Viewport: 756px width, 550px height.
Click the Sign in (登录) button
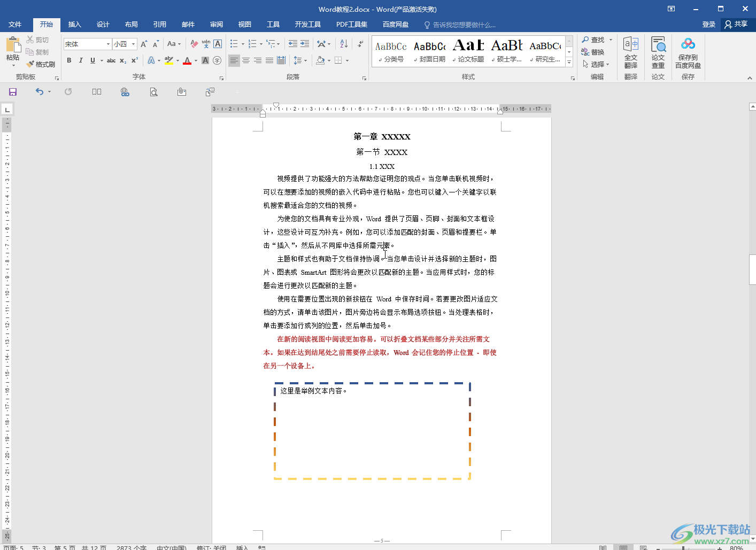pyautogui.click(x=709, y=25)
